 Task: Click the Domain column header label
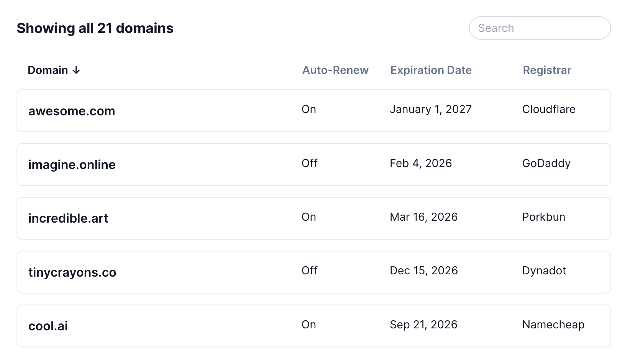tap(48, 70)
